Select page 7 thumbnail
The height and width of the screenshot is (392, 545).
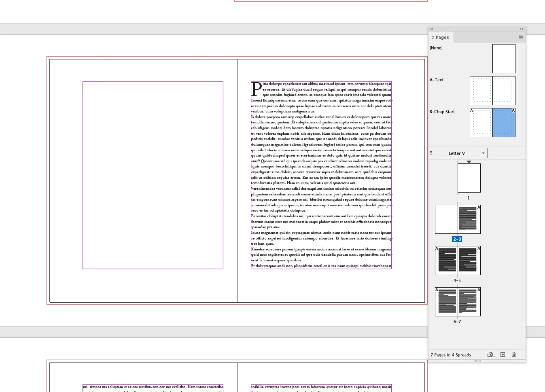[x=469, y=302]
